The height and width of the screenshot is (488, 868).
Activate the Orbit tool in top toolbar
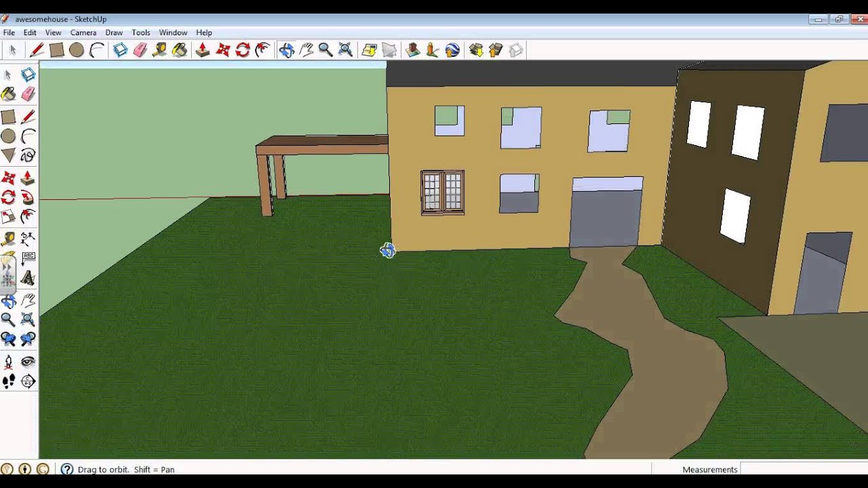[286, 50]
